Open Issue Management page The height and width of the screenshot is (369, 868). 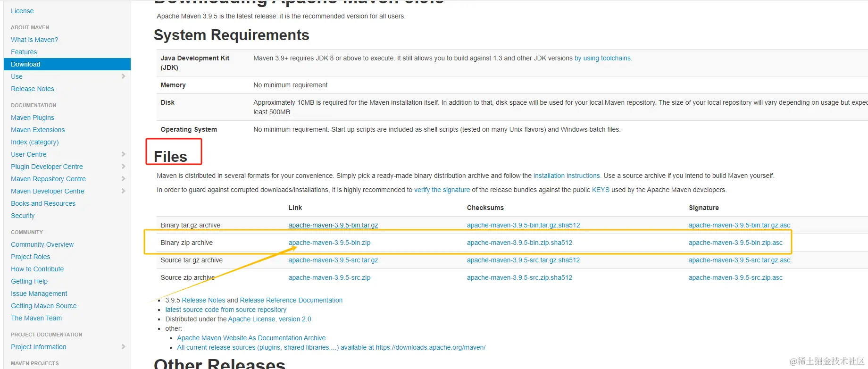tap(39, 294)
